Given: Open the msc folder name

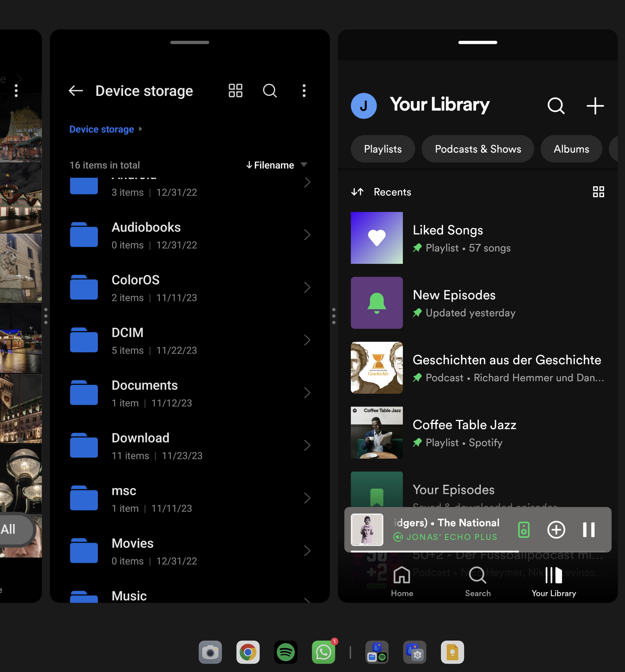Looking at the screenshot, I should 124,491.
